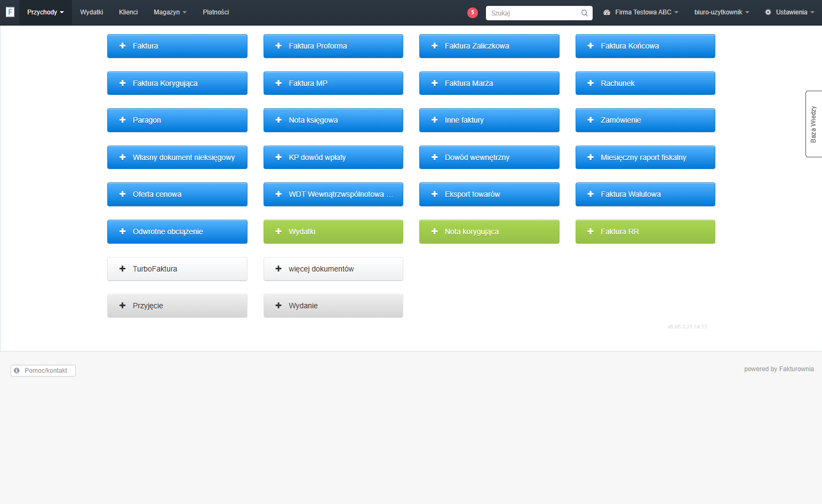
Task: Click the plus icon on Faktura button
Action: (122, 46)
